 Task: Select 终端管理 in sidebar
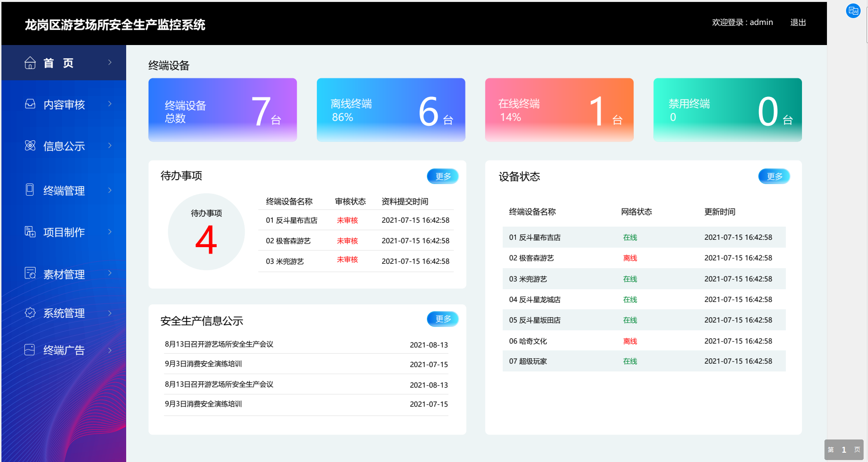[64, 190]
